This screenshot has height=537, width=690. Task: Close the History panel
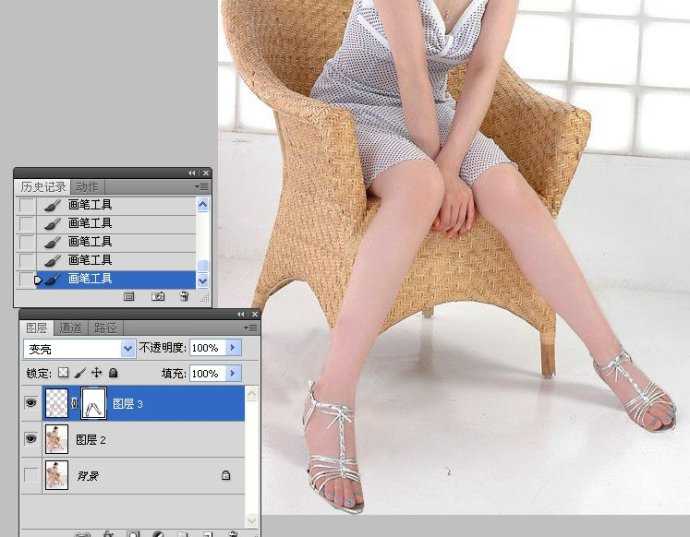tap(206, 173)
